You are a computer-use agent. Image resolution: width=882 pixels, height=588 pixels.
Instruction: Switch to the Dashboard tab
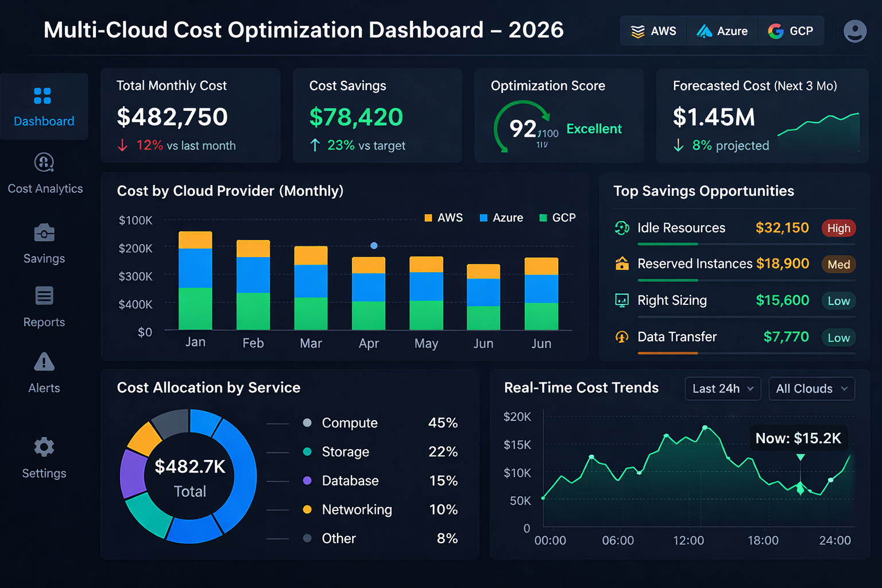pos(44,107)
